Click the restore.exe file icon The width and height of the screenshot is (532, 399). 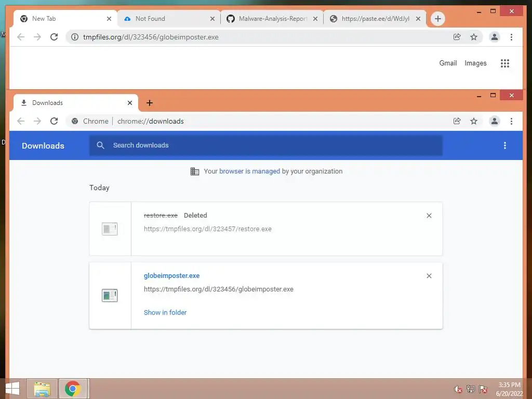[x=110, y=229]
